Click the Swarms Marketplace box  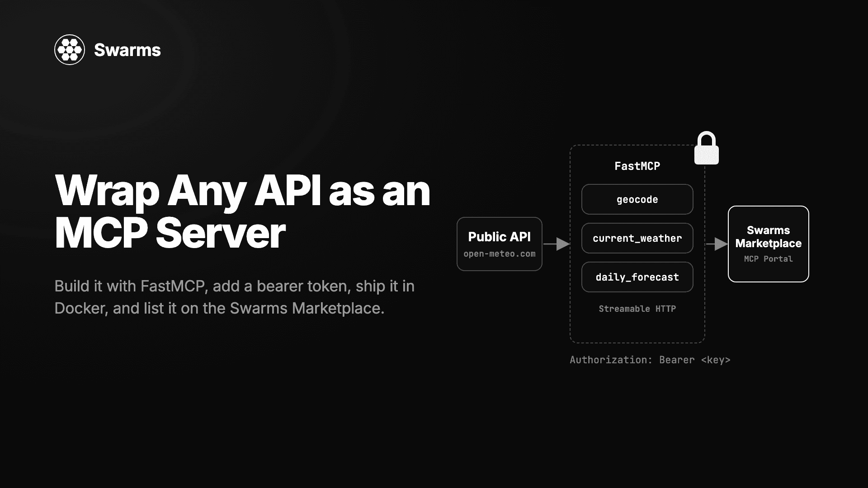tap(768, 244)
